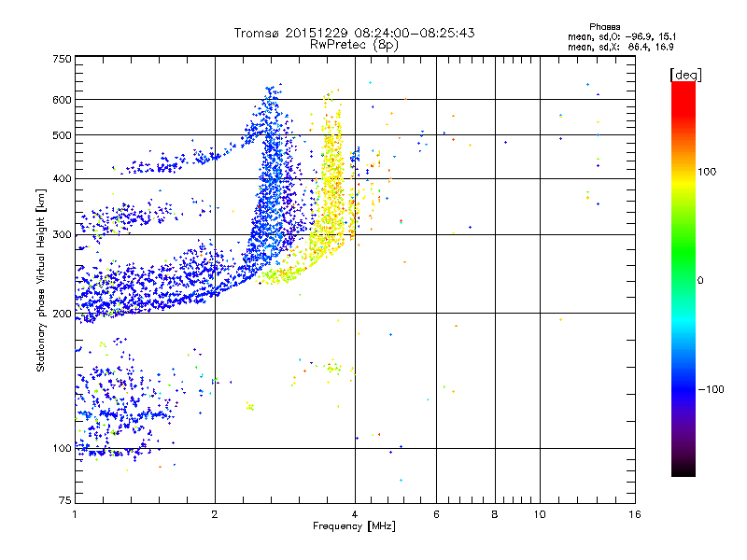Click y-axis tick label '400'

pos(62,179)
